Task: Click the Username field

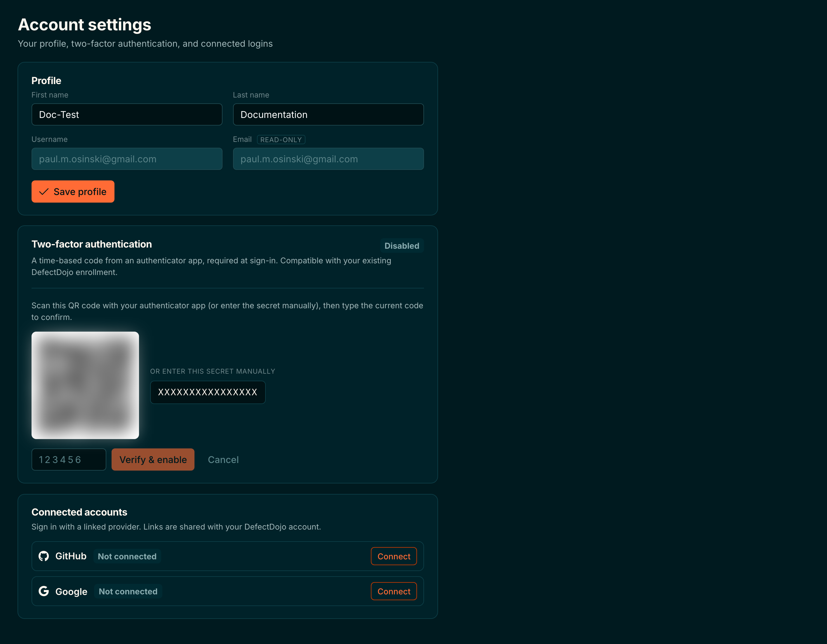Action: click(127, 159)
